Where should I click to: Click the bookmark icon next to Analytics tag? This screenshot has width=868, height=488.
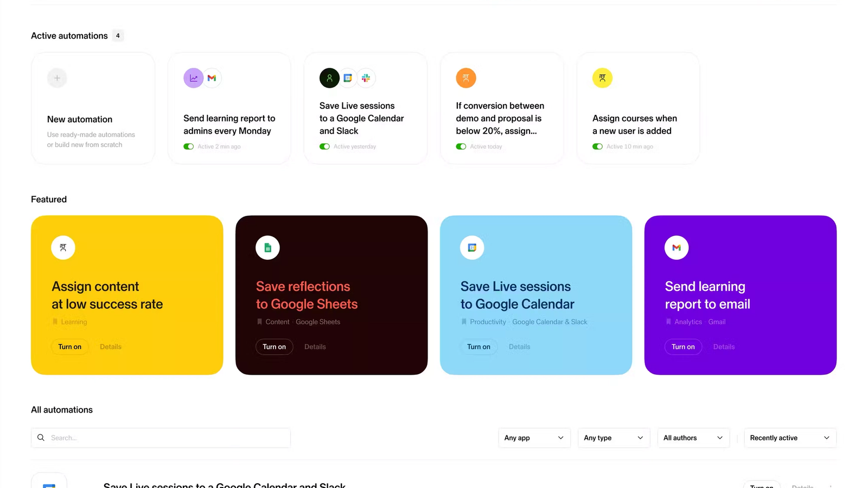668,322
